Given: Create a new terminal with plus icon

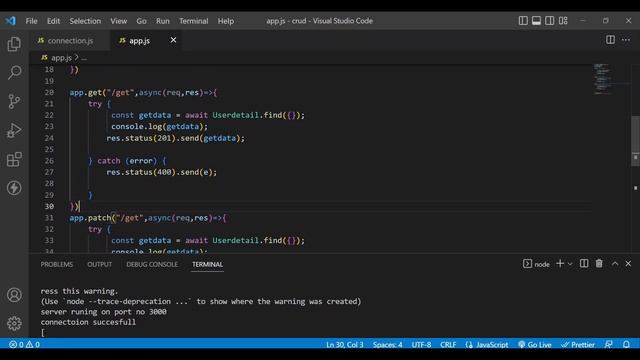Looking at the screenshot, I should coord(560,264).
